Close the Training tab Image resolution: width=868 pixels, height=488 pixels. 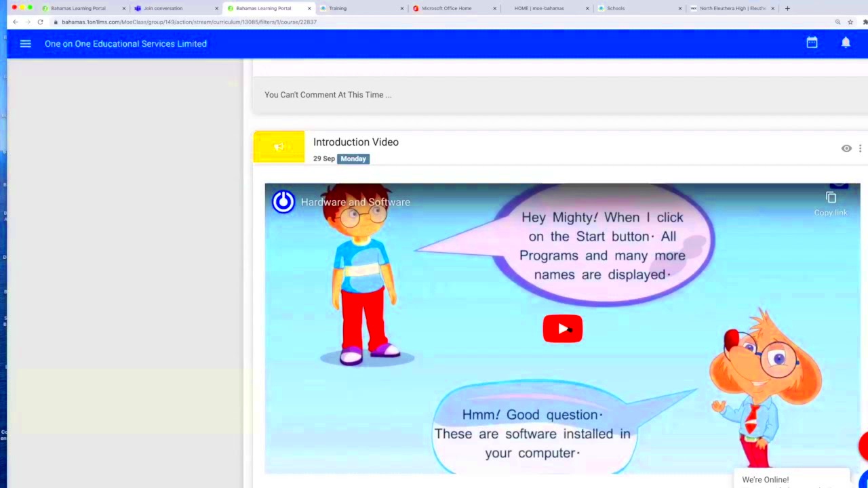(402, 9)
